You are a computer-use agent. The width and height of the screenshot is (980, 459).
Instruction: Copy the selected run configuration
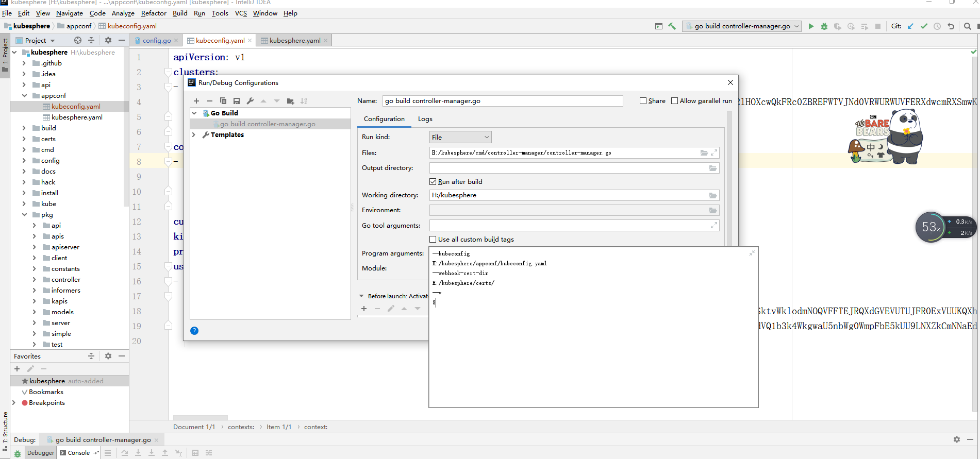[223, 101]
